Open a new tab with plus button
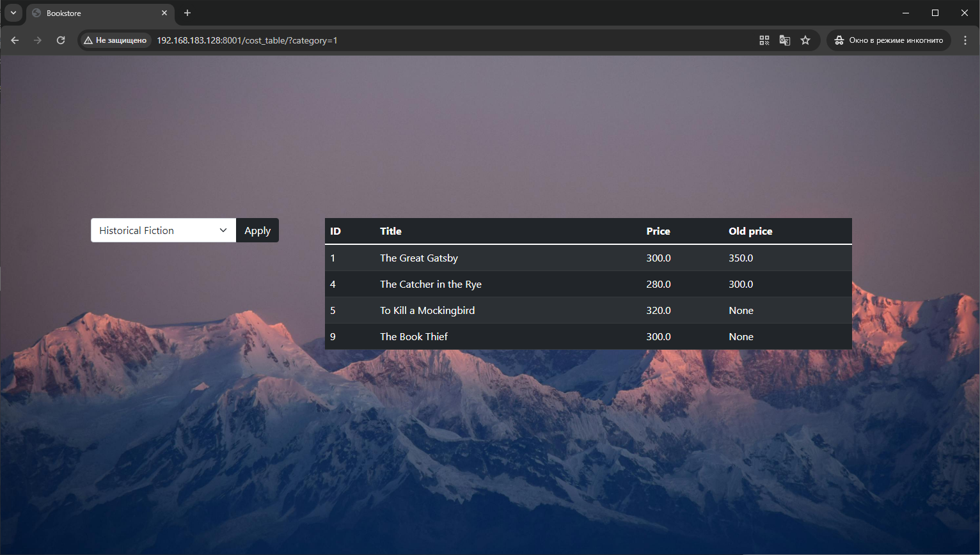Image resolution: width=980 pixels, height=555 pixels. point(187,13)
